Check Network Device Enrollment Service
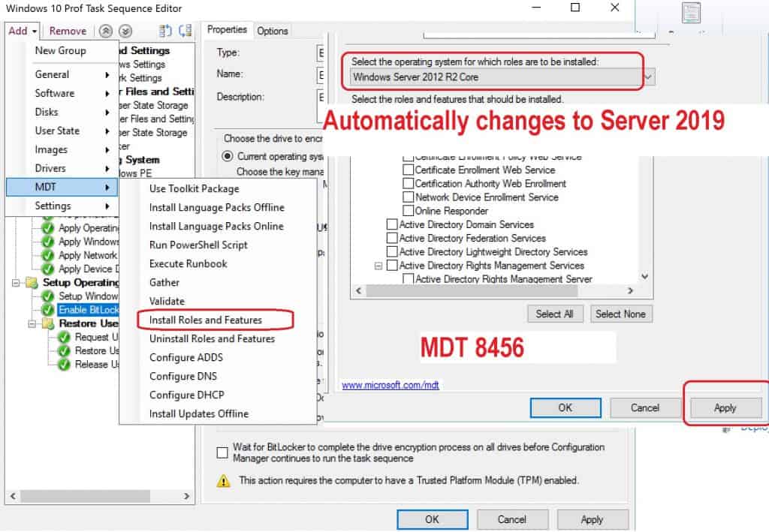Screen dimensions: 769x532 point(408,197)
